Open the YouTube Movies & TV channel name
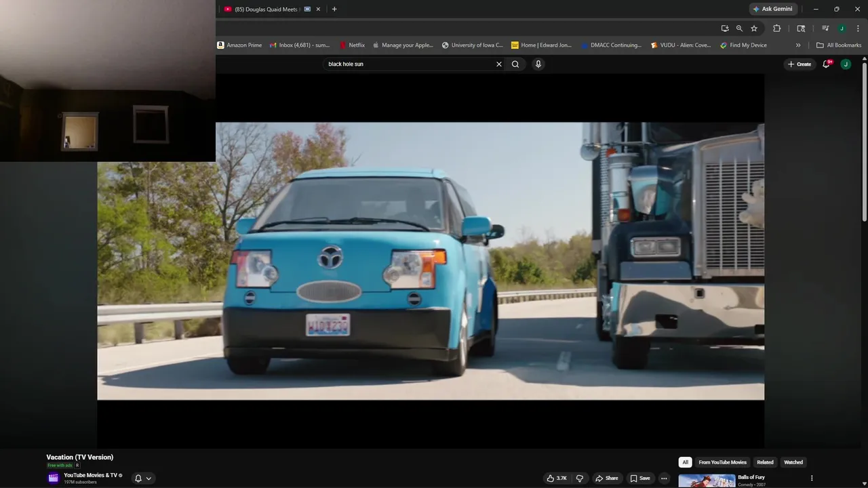The height and width of the screenshot is (488, 868). click(90, 475)
